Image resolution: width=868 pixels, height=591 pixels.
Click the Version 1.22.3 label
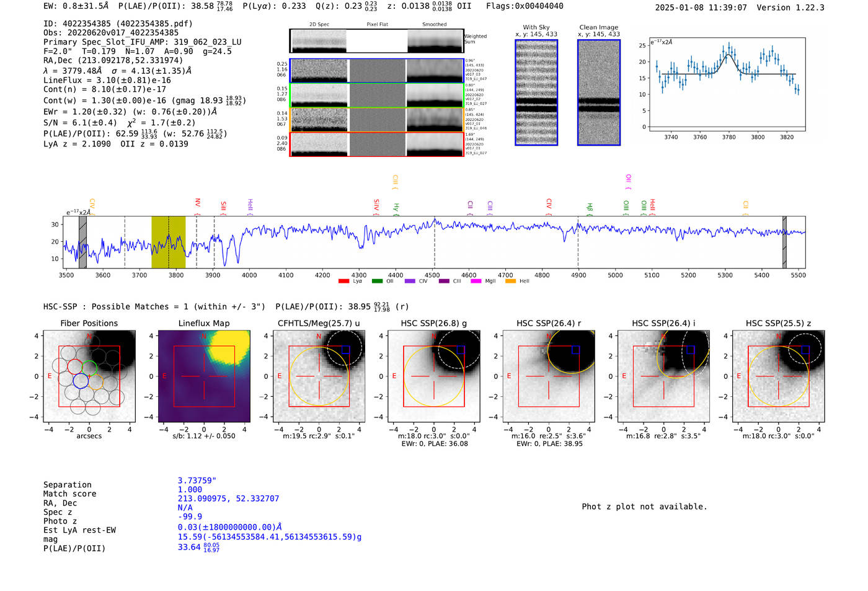[790, 7]
